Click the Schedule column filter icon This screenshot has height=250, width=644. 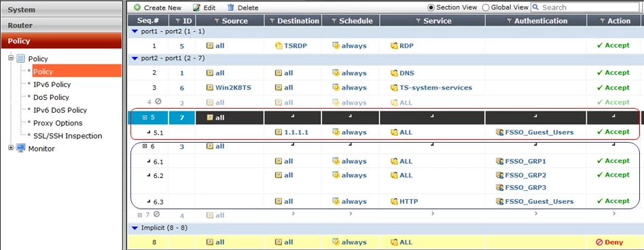pos(334,21)
